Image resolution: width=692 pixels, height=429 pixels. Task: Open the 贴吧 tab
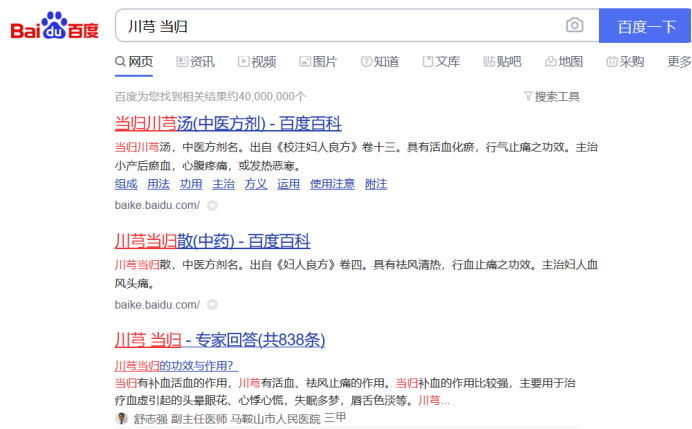click(x=502, y=61)
